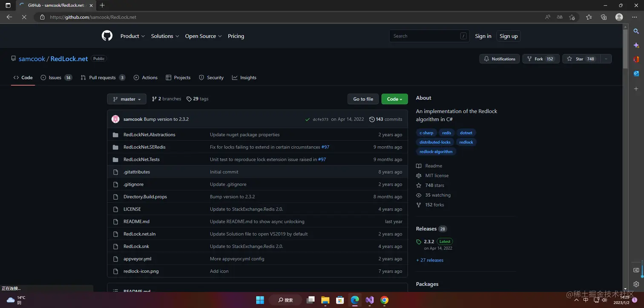This screenshot has width=644, height=308.
Task: Click the c-sharp topic tag
Action: pos(426,133)
